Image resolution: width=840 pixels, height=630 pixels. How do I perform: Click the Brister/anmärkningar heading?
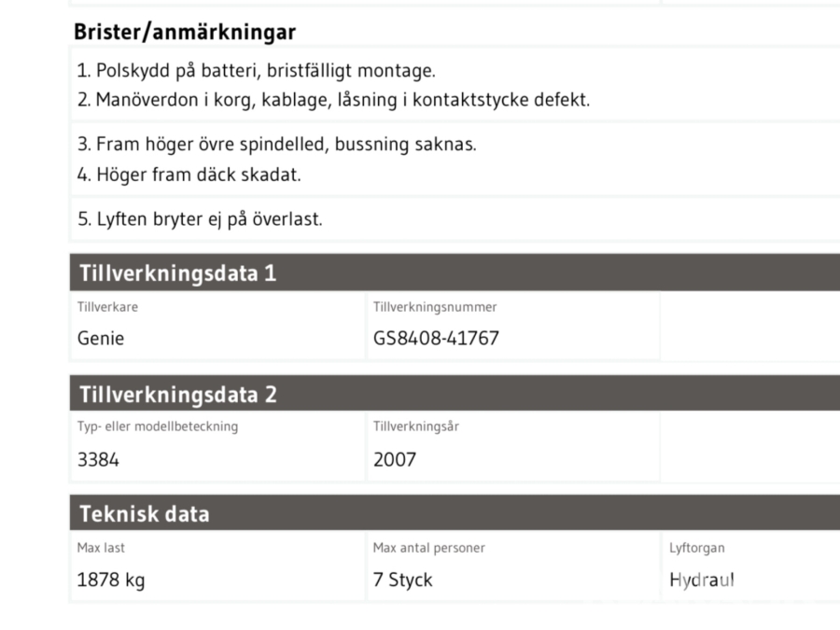click(185, 33)
